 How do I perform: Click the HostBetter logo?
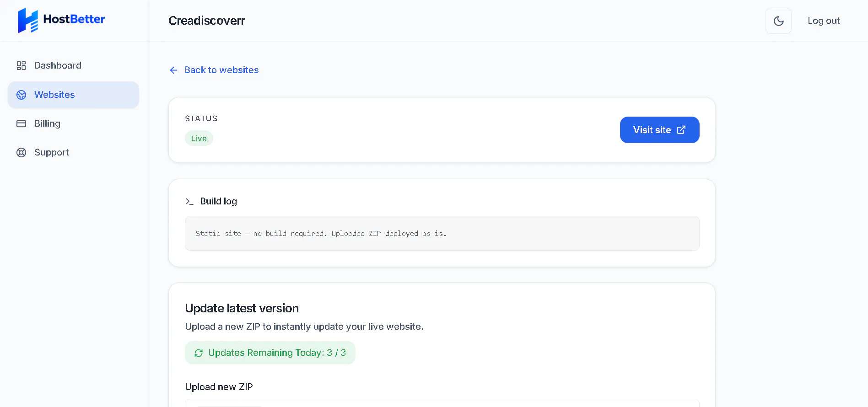point(61,20)
